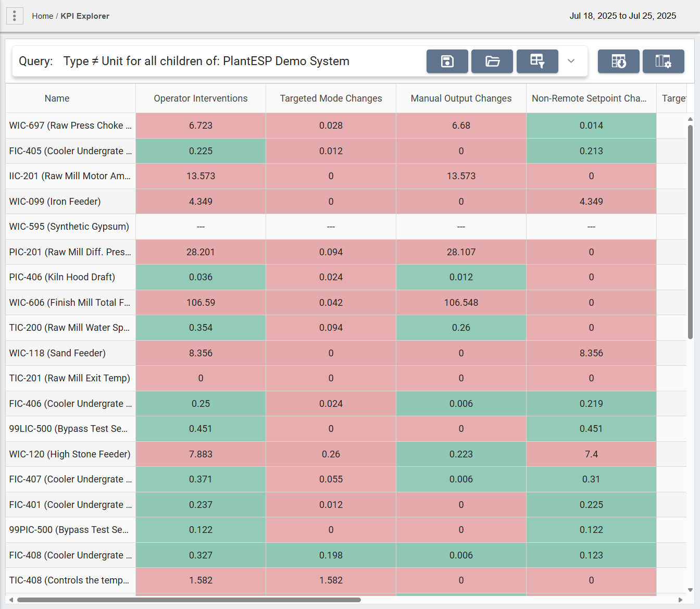Open the Jul 18 to Jul 25 date range
This screenshot has height=609, width=700.
[623, 16]
